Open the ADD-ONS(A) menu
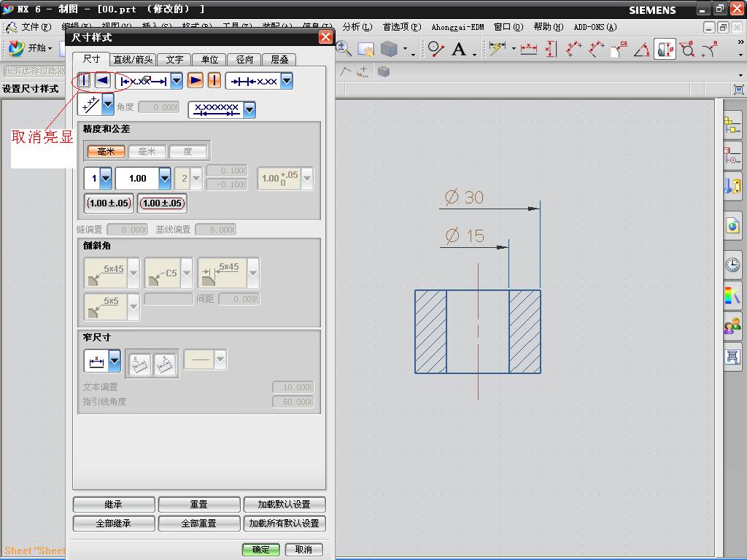The image size is (747, 560). pos(595,27)
